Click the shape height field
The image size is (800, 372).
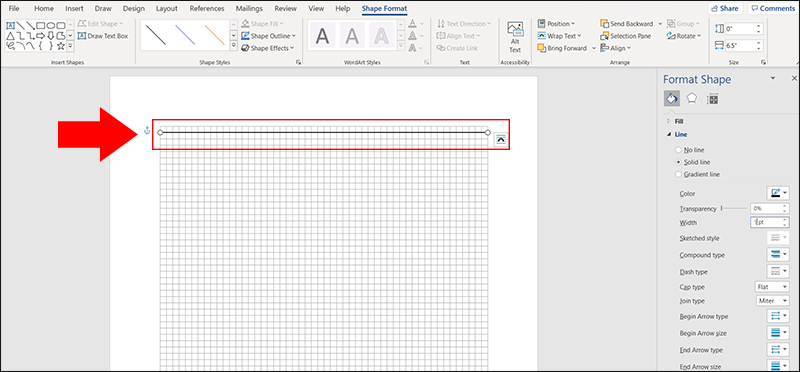click(x=743, y=29)
